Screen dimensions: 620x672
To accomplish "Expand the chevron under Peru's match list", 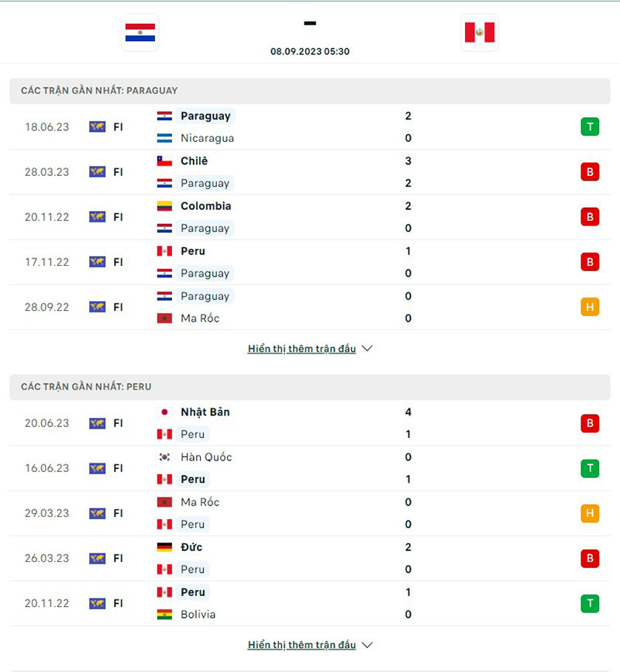I will [367, 645].
